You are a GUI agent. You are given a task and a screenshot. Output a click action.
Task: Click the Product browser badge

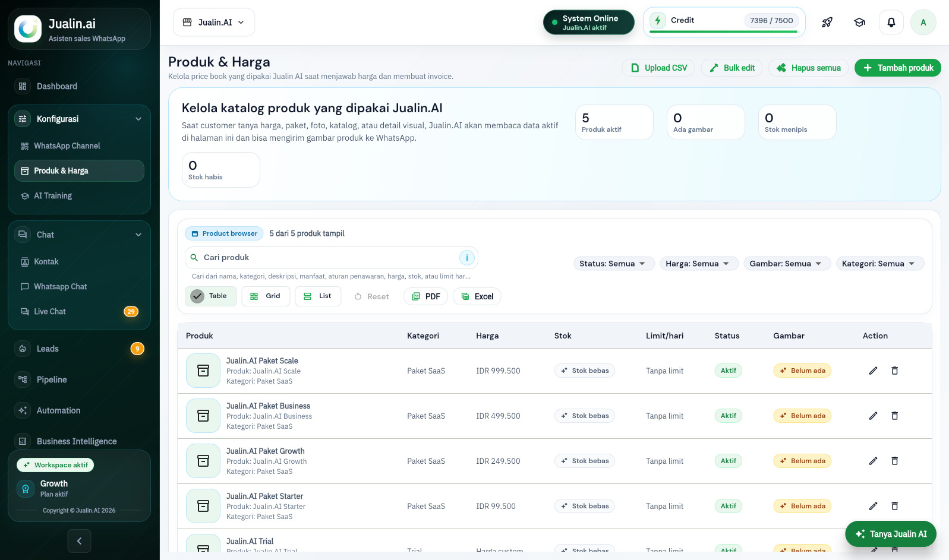(224, 233)
